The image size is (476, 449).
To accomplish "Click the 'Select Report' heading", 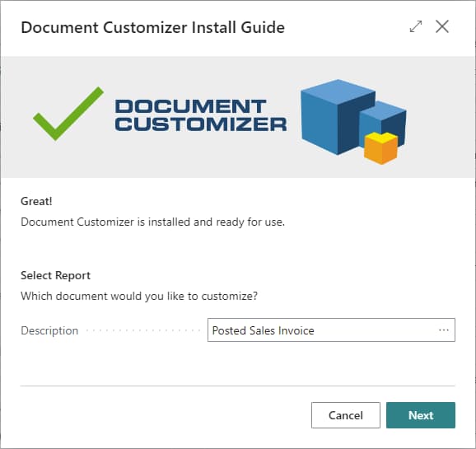I will coord(55,275).
